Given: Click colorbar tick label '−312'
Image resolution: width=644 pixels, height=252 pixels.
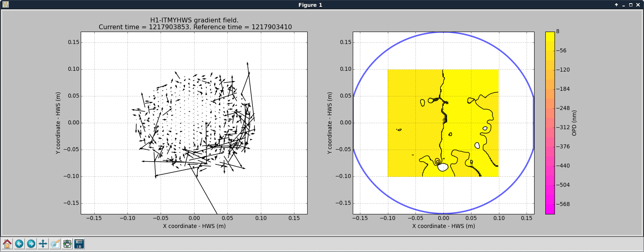Looking at the screenshot, I should pos(563,127).
